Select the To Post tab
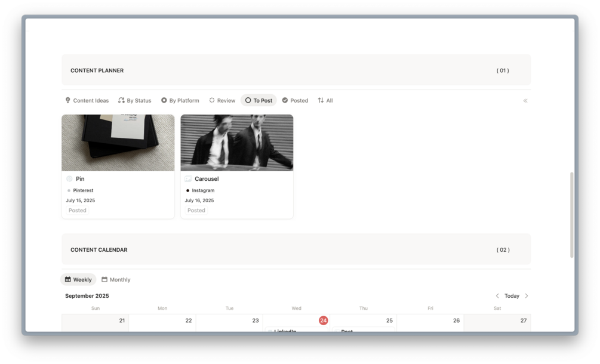The height and width of the screenshot is (364, 600). coord(259,101)
